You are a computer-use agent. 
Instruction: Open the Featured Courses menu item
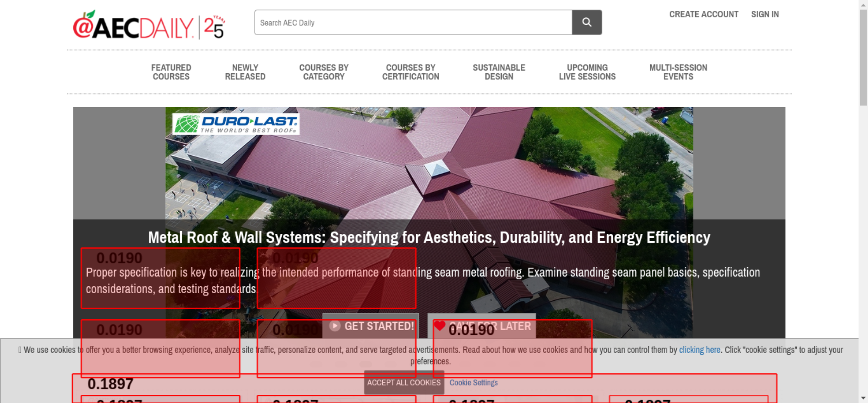[171, 72]
